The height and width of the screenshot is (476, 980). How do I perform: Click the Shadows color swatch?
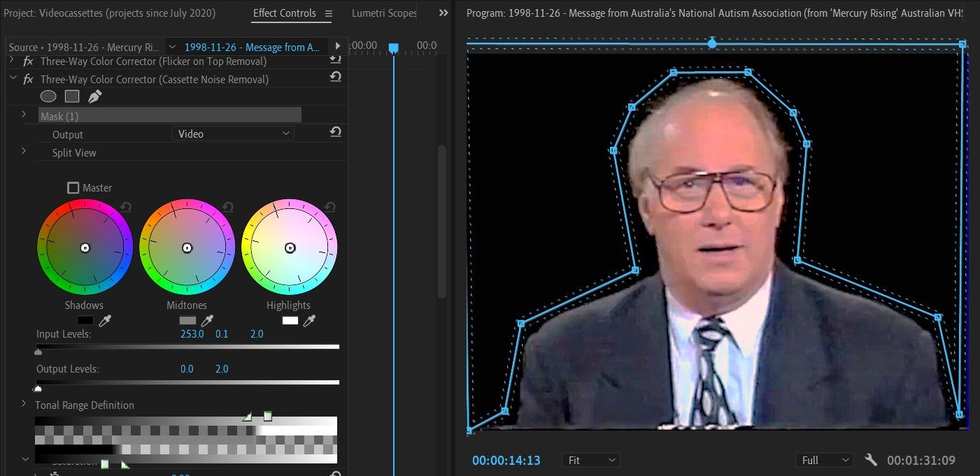click(x=85, y=321)
